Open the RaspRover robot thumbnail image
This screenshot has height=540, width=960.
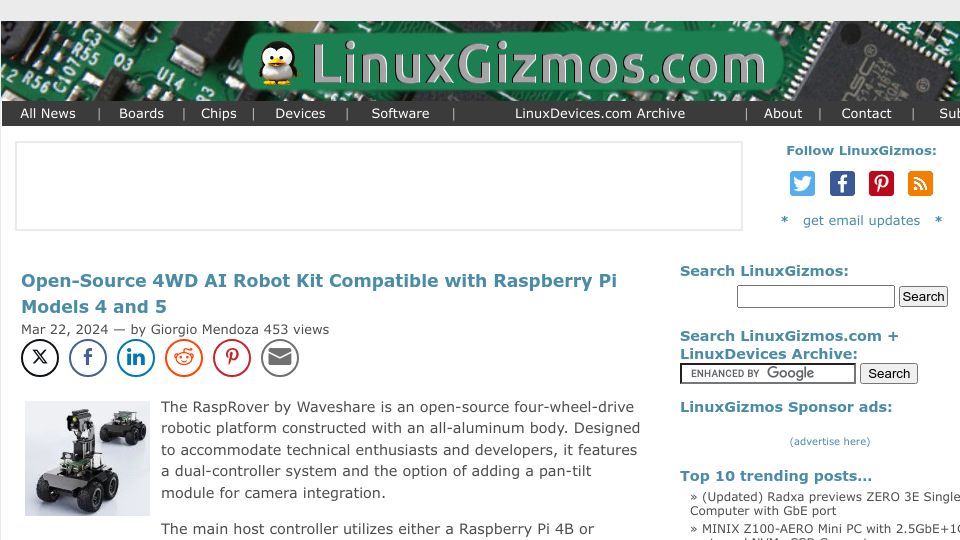click(87, 458)
